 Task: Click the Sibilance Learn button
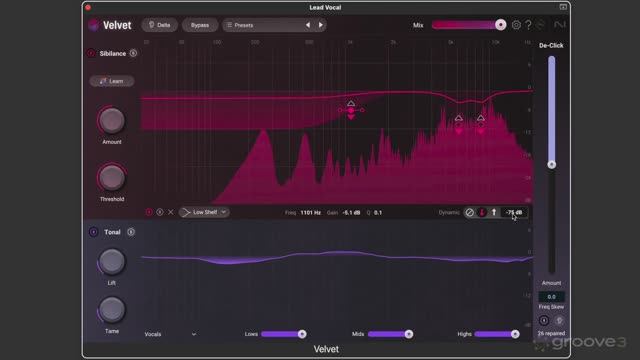112,81
